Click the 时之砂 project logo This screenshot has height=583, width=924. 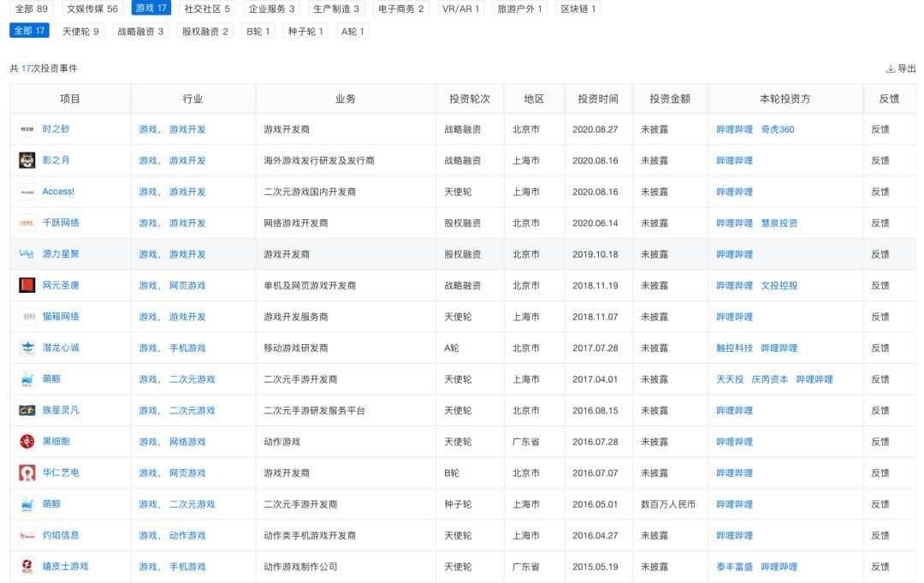(26, 128)
